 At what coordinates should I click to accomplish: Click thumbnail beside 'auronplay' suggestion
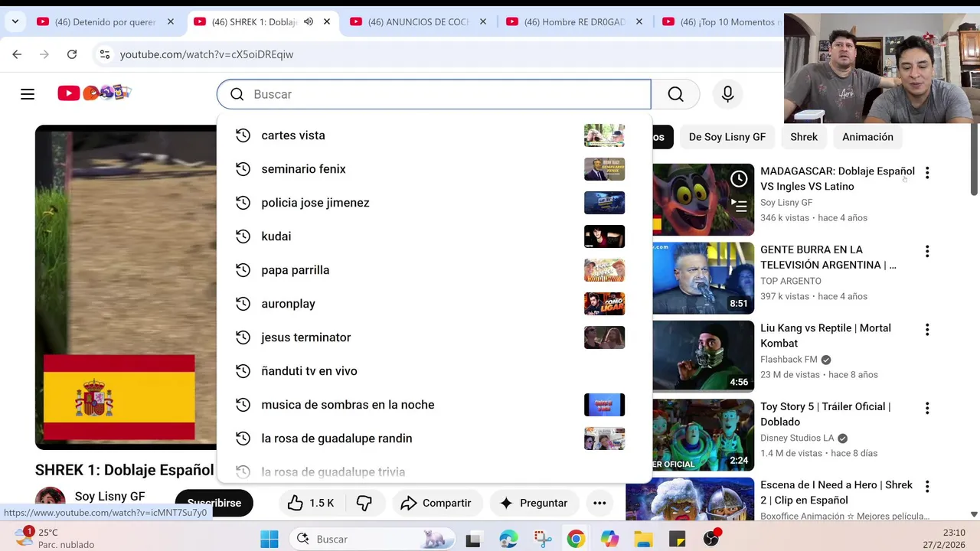point(604,304)
